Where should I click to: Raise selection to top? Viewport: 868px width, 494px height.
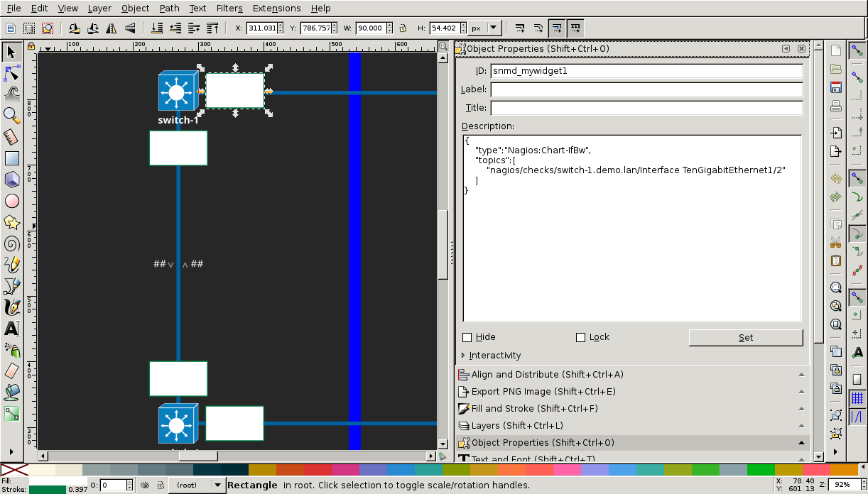pos(212,28)
